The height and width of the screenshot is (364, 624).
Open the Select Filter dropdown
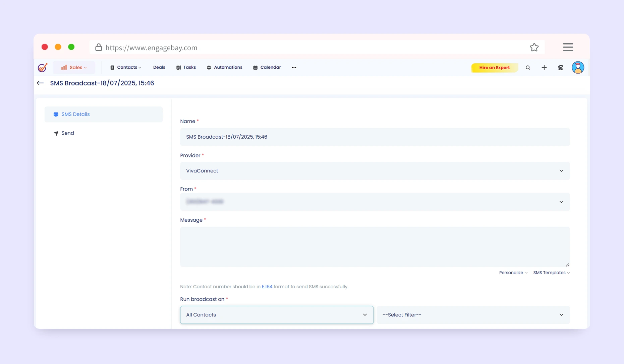(473, 315)
